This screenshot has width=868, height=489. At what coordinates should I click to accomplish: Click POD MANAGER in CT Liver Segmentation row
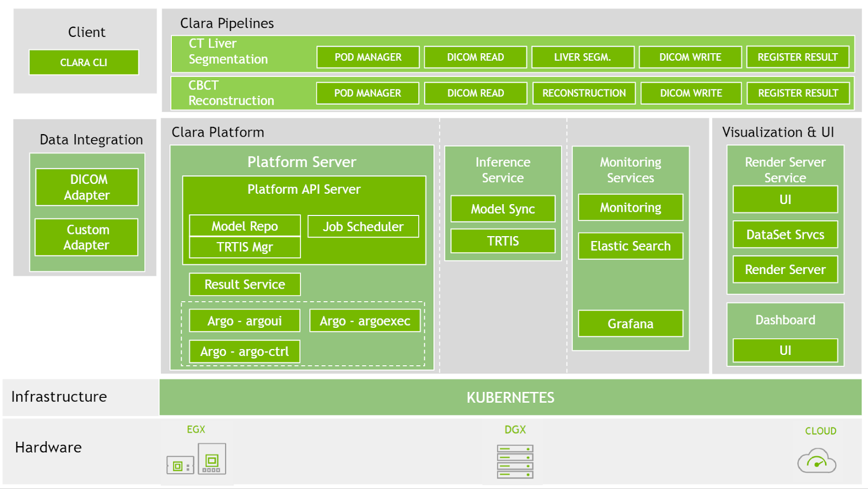pos(368,57)
